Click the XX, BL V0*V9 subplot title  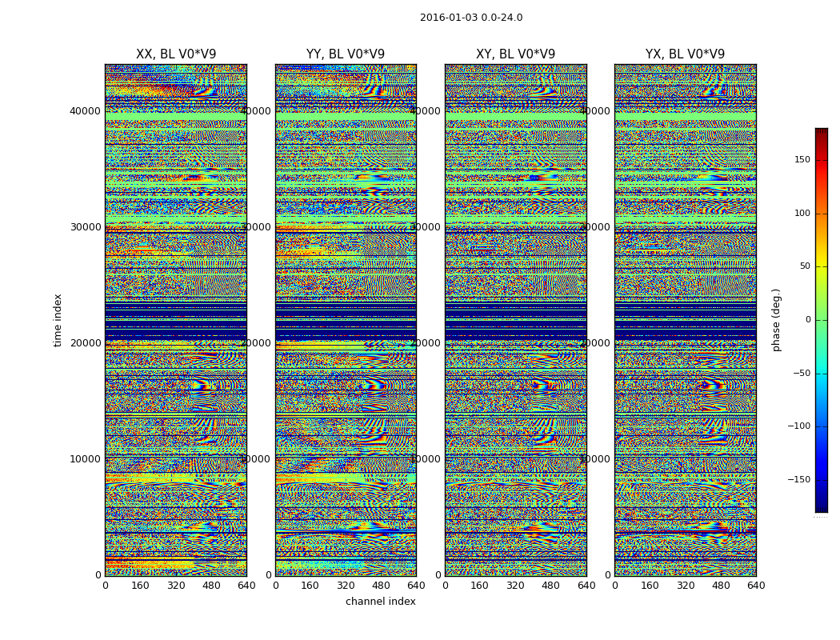(176, 54)
